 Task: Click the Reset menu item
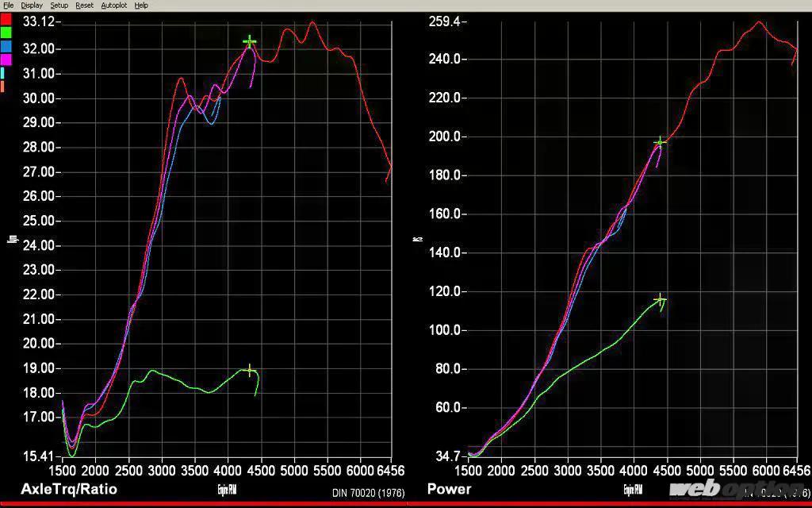click(84, 5)
